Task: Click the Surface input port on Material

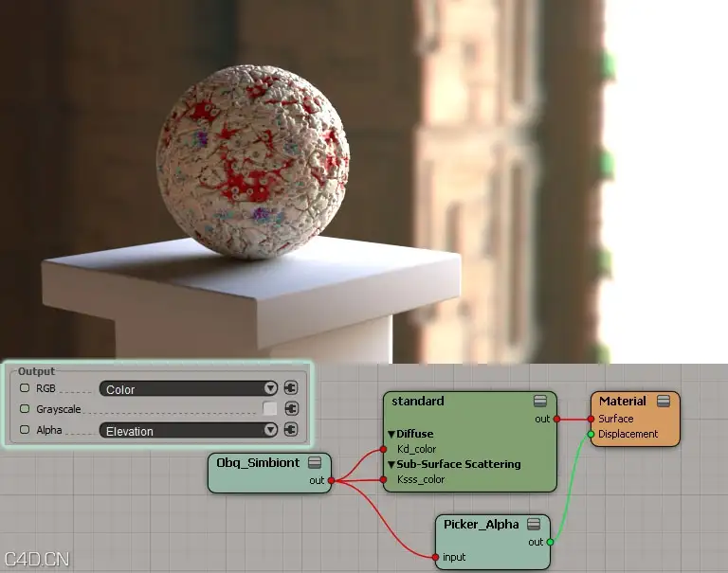Action: [591, 419]
